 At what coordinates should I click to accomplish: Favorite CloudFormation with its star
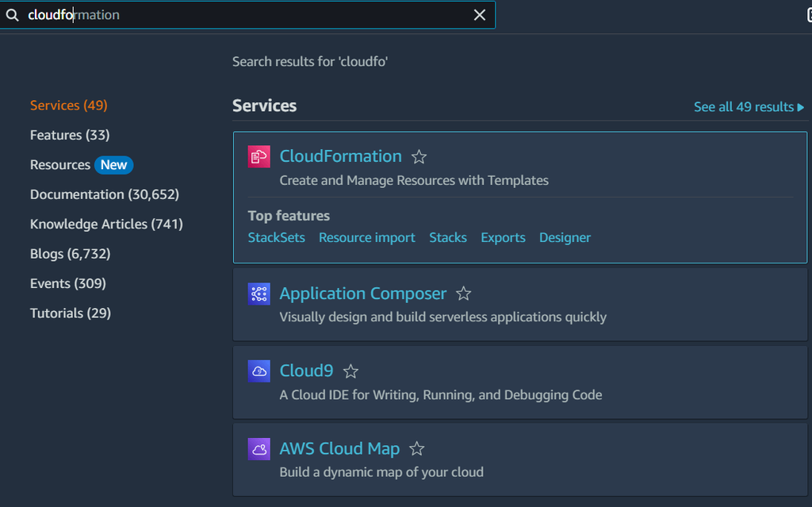pyautogui.click(x=419, y=157)
